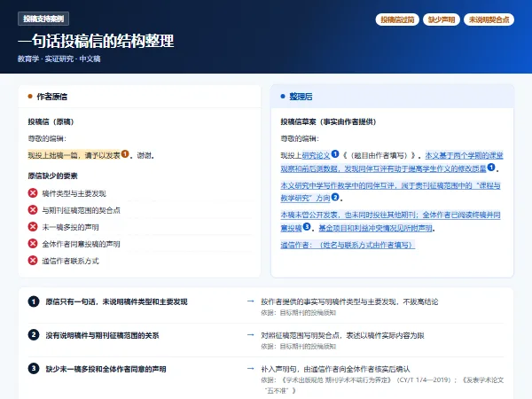Viewport: 532px width, 399px height.
Task: Click red X icon beside 通信作者联系方式
Action: 33,261
